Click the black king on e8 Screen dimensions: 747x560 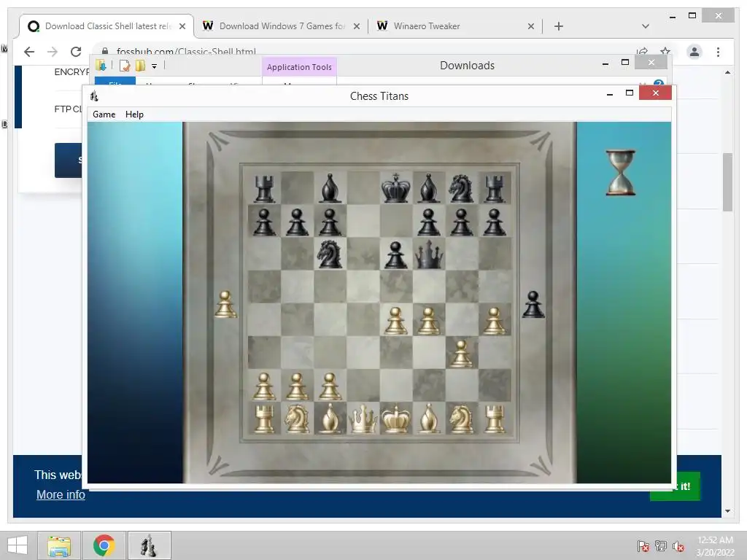(x=396, y=187)
